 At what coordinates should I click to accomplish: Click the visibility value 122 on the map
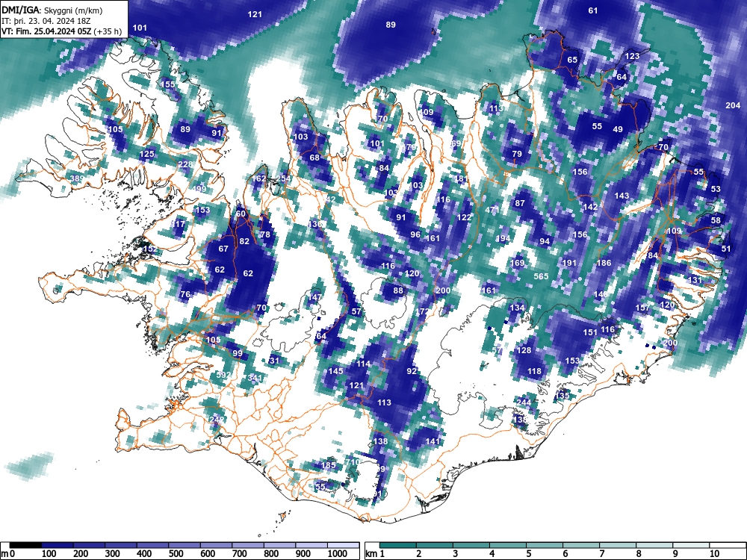(464, 217)
